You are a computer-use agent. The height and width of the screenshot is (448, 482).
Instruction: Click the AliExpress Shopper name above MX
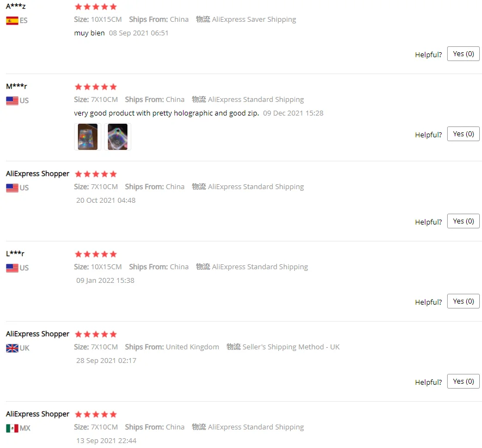click(38, 414)
